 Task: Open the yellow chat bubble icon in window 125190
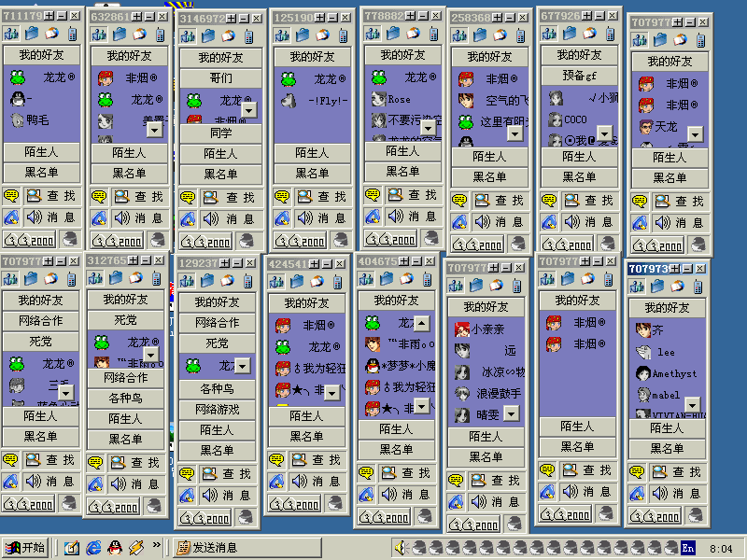[280, 196]
